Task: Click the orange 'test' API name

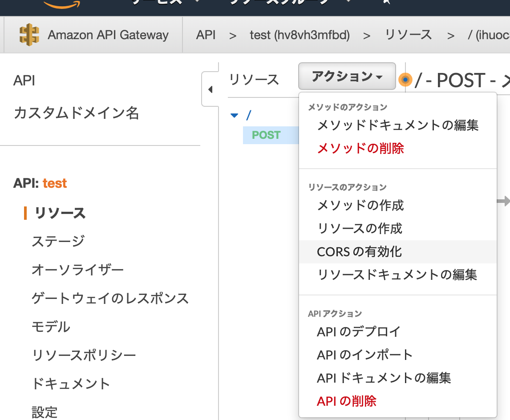Action: click(55, 183)
